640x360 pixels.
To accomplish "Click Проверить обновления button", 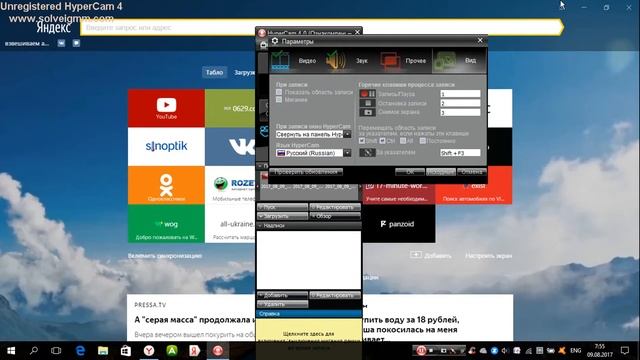I will (306, 172).
